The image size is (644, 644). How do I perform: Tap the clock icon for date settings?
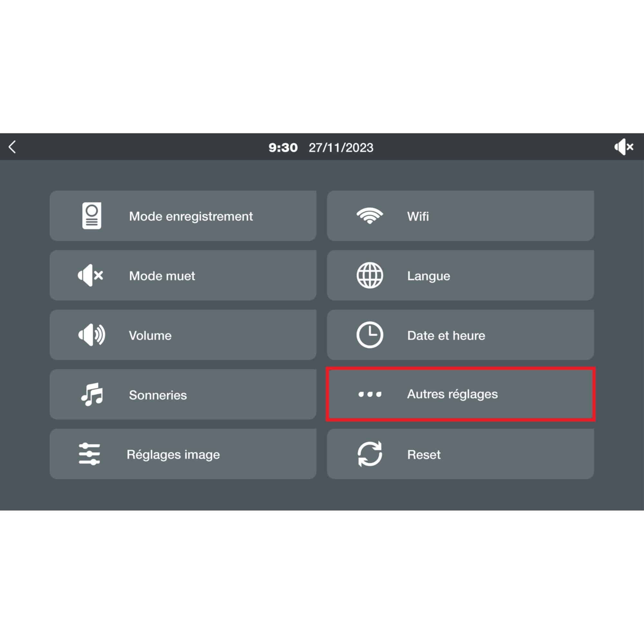click(370, 335)
